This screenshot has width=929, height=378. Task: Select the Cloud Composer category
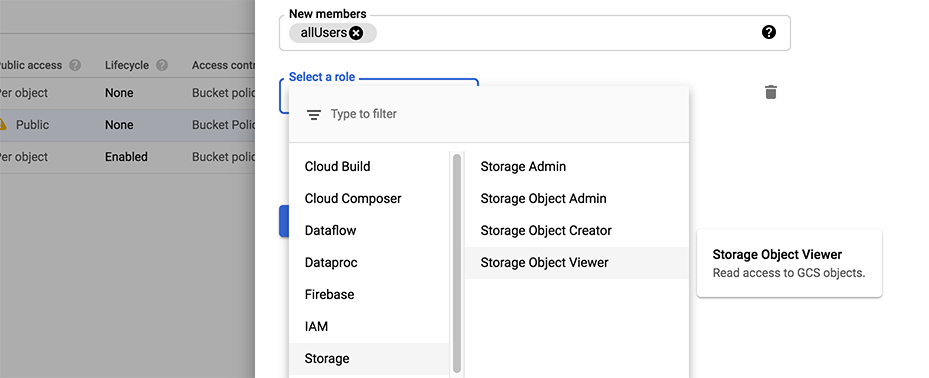click(x=369, y=198)
